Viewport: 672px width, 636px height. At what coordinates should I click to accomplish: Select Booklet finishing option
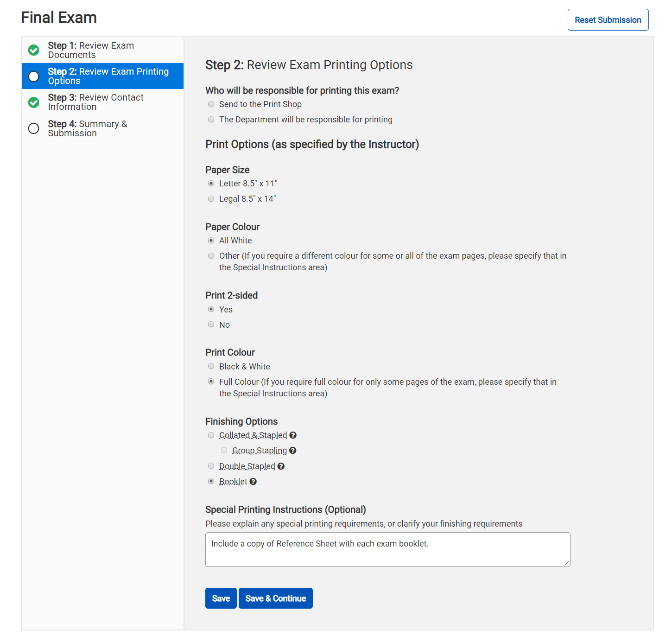click(x=211, y=481)
